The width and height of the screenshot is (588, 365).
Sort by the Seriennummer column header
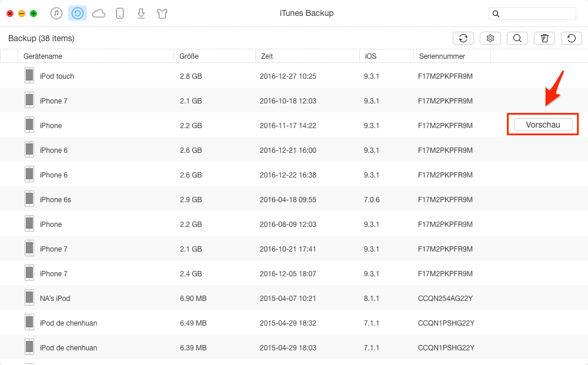tap(452, 56)
